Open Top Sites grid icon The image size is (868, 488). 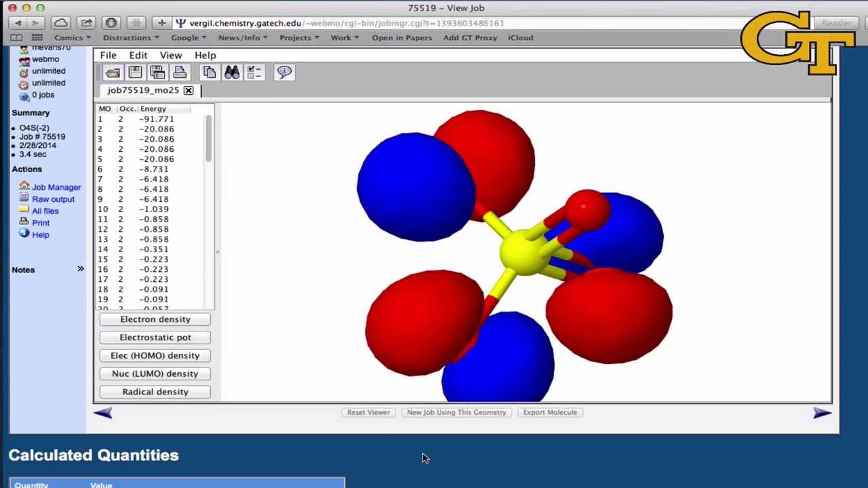37,38
